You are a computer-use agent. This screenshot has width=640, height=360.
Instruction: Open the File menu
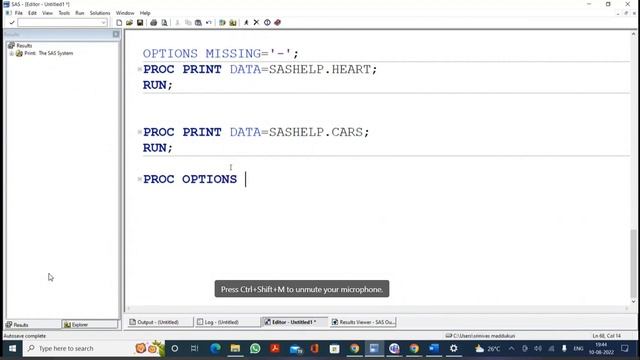[19, 13]
